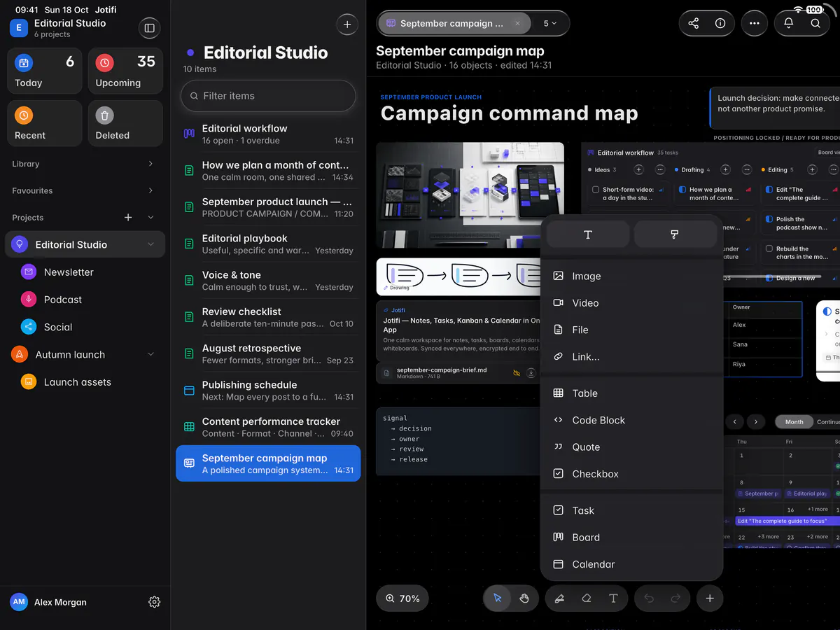Viewport: 840px width, 630px height.
Task: Open the Newsletter sub-project
Action: tap(85, 272)
